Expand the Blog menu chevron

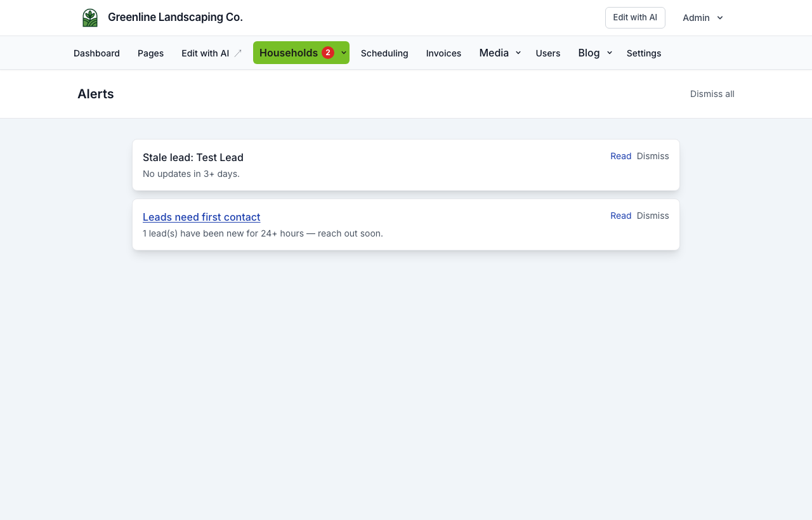click(610, 53)
